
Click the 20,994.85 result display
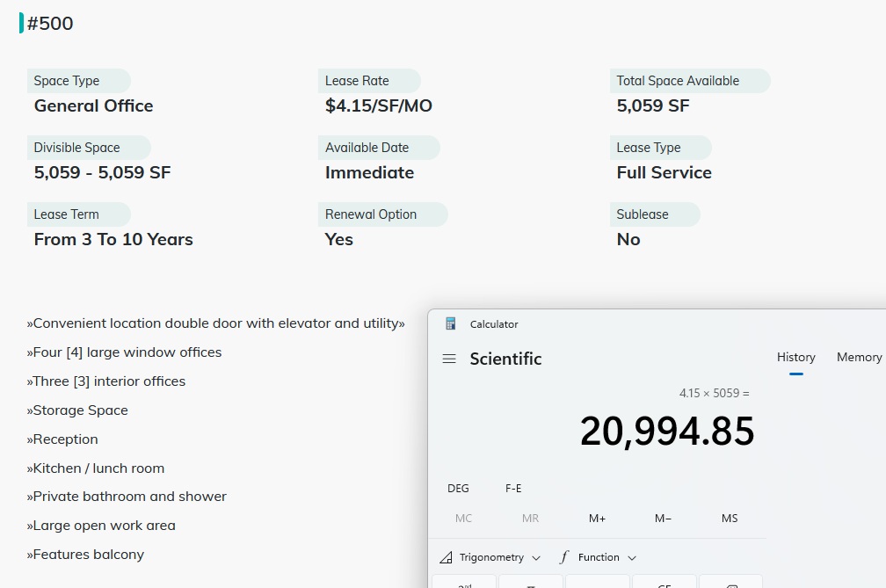[x=667, y=431]
